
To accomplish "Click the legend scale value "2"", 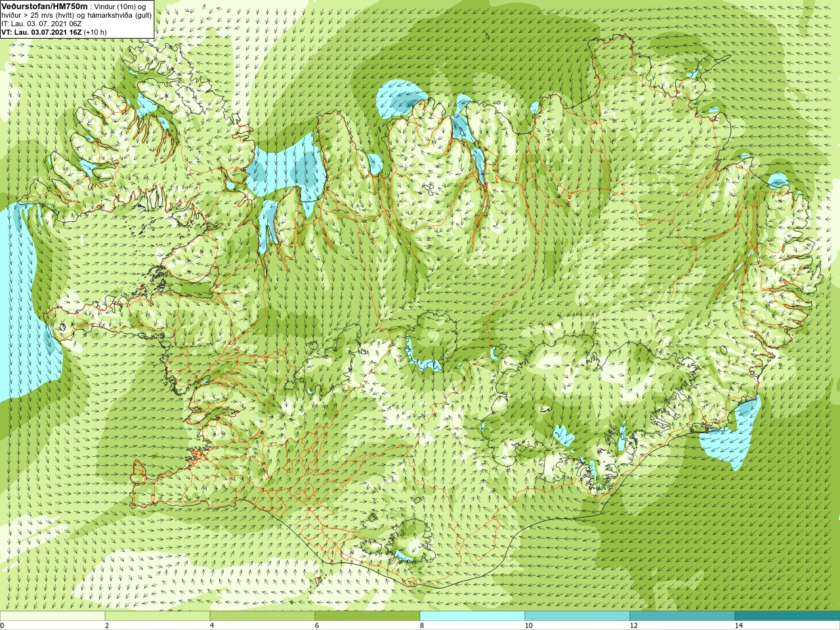I will [107, 625].
